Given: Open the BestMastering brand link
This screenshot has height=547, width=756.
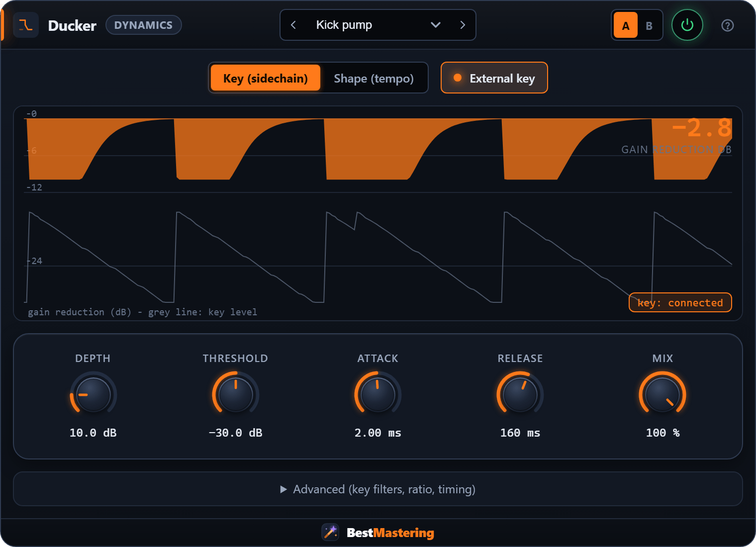Looking at the screenshot, I should (390, 533).
